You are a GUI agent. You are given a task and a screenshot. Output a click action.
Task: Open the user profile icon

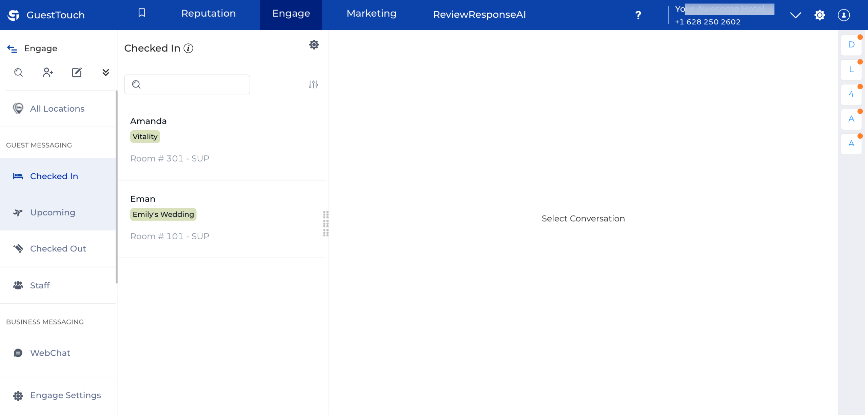click(x=844, y=15)
